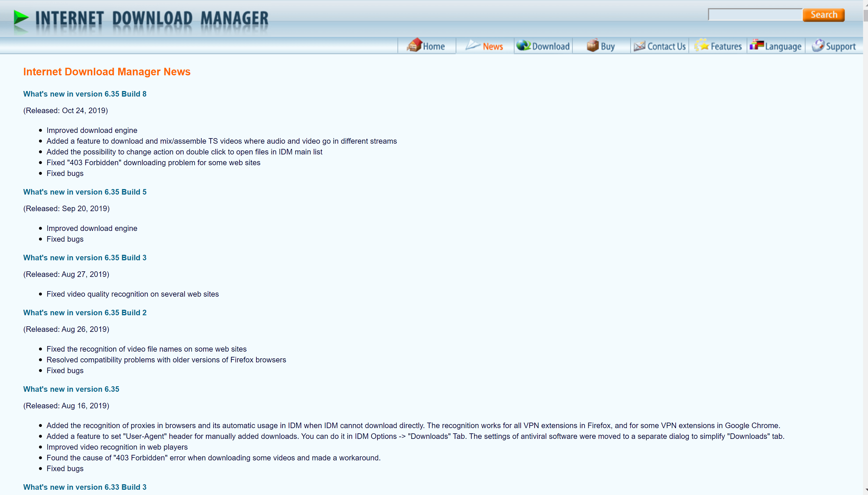
Task: Click the version 6.35 release heading
Action: click(71, 389)
